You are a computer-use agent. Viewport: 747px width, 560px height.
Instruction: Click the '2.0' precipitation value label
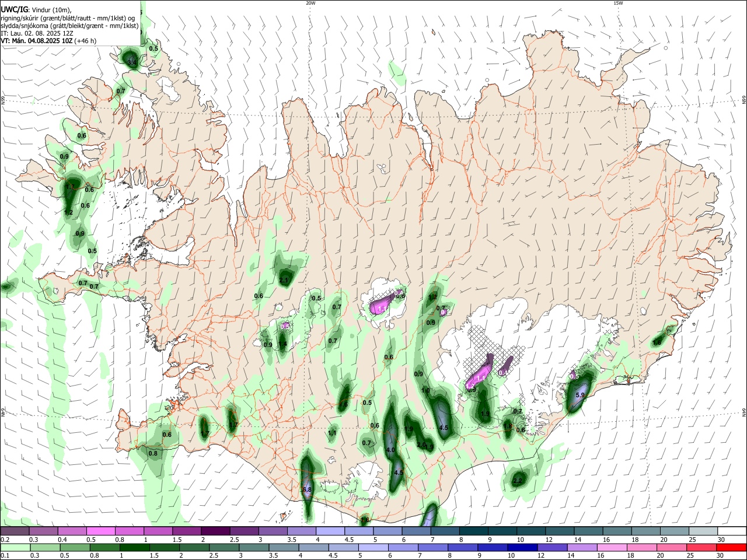point(421,444)
